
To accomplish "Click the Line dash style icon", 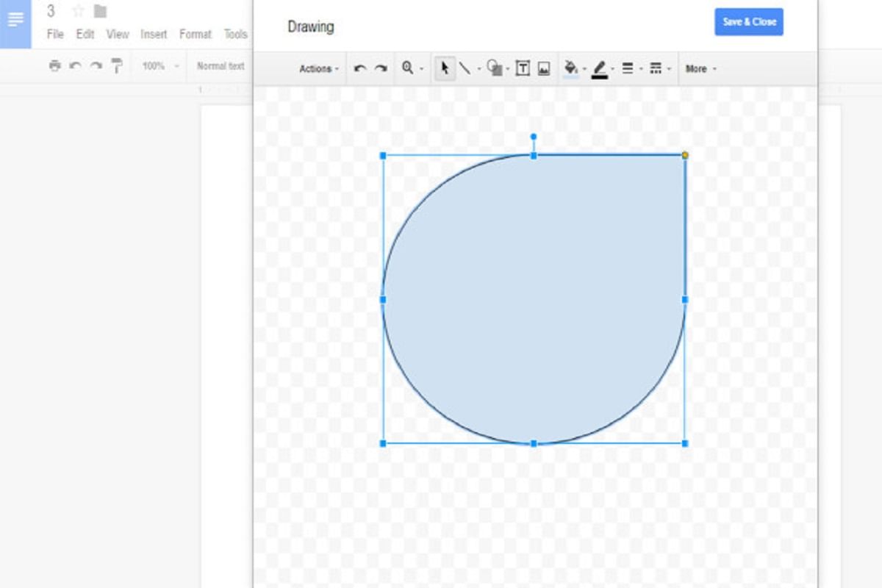I will point(656,68).
